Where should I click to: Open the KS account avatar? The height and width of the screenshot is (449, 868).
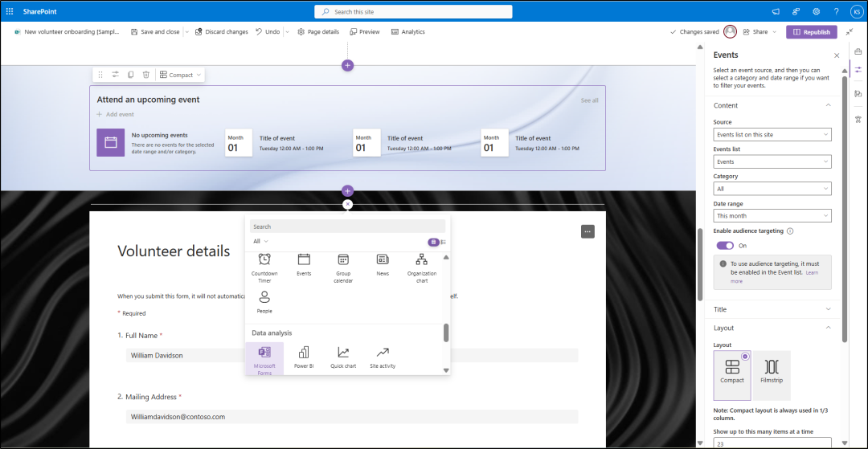pyautogui.click(x=857, y=11)
